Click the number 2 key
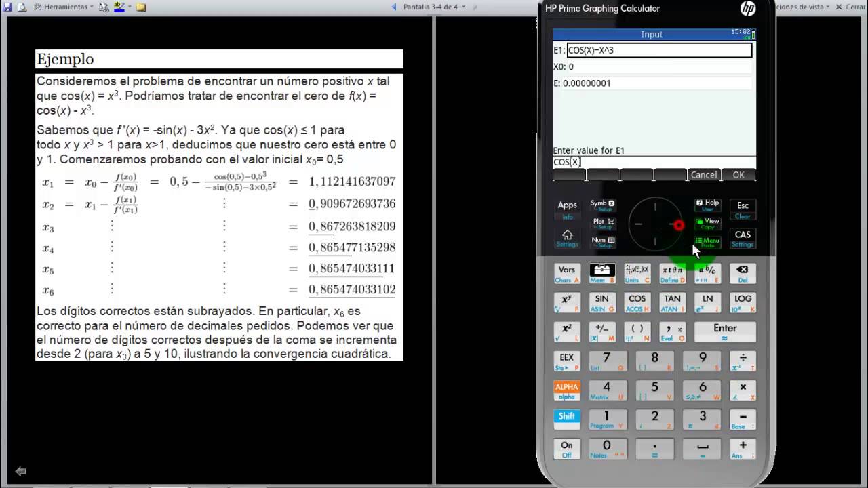The width and height of the screenshot is (868, 488). (x=654, y=419)
